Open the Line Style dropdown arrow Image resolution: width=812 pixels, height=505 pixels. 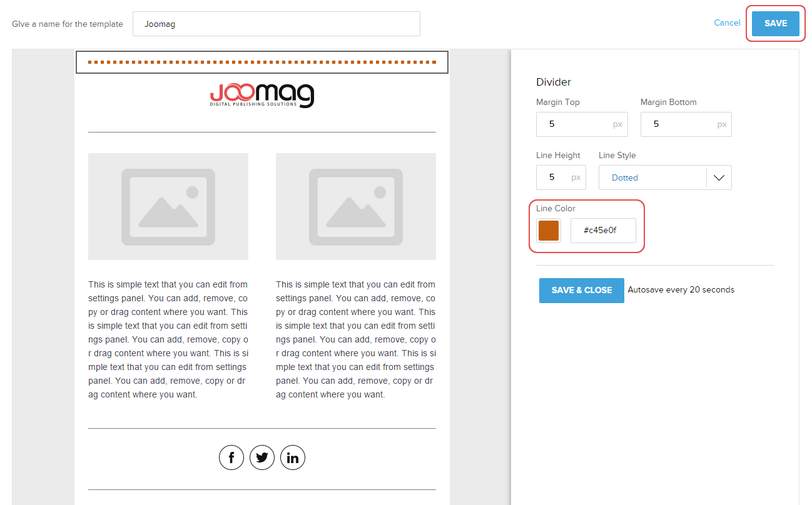[719, 177]
